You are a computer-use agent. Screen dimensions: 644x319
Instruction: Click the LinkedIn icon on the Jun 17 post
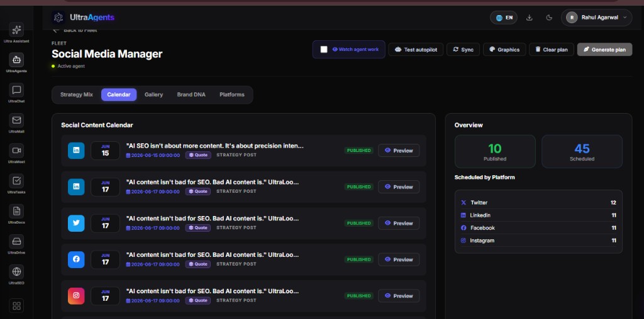(x=76, y=187)
